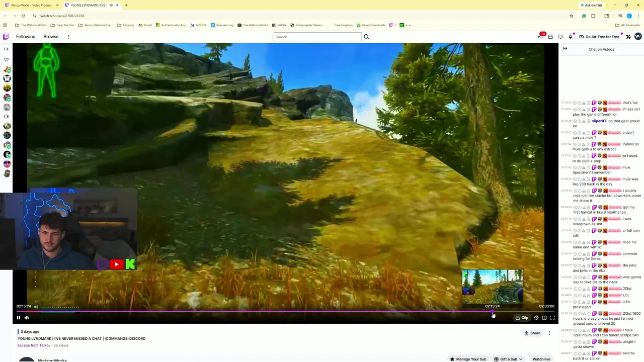Open the whispers chat bubble icon
Image resolution: width=644 pixels, height=362 pixels.
[560, 37]
